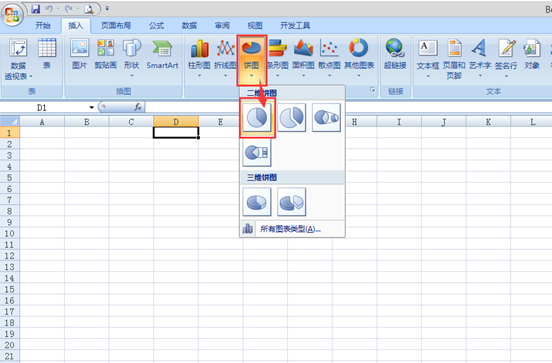Expand the other charts dropdown arrow

pyautogui.click(x=359, y=75)
